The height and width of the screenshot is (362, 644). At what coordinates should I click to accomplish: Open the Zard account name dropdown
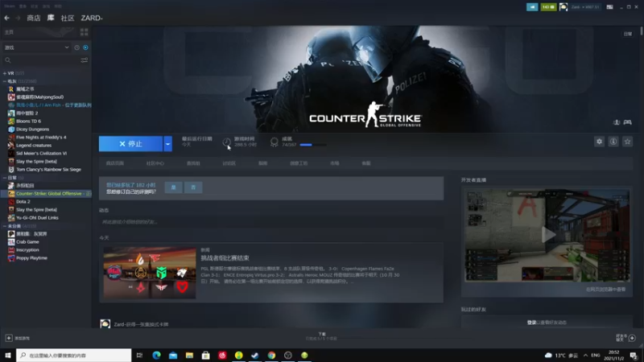585,7
